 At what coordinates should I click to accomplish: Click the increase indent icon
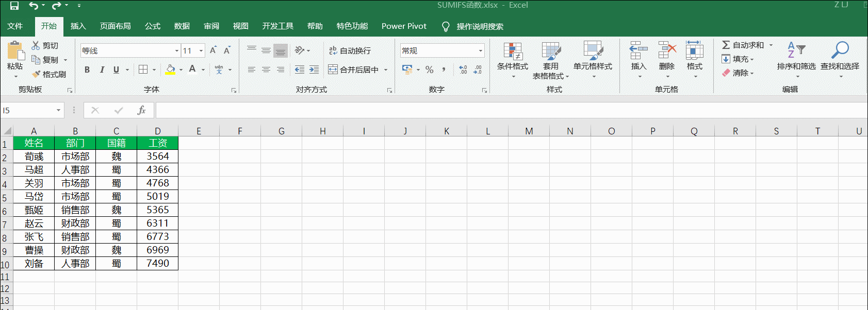tap(314, 70)
